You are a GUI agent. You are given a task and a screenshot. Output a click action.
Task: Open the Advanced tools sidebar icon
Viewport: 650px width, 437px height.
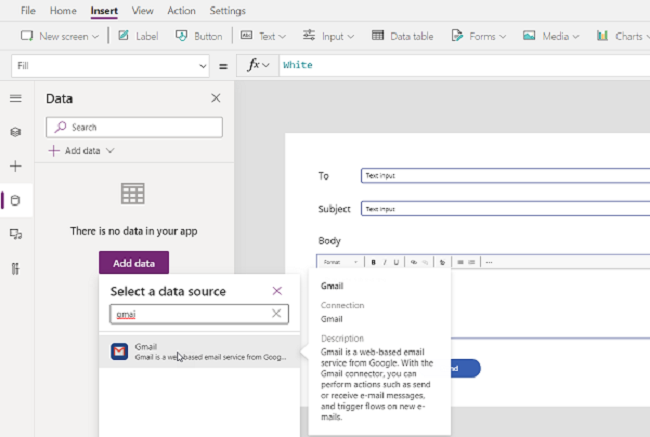(x=15, y=269)
